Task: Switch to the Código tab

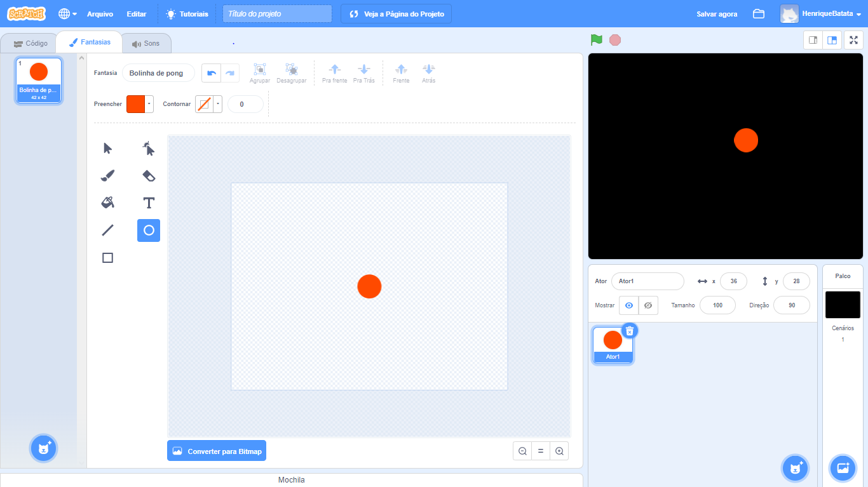Action: [31, 43]
